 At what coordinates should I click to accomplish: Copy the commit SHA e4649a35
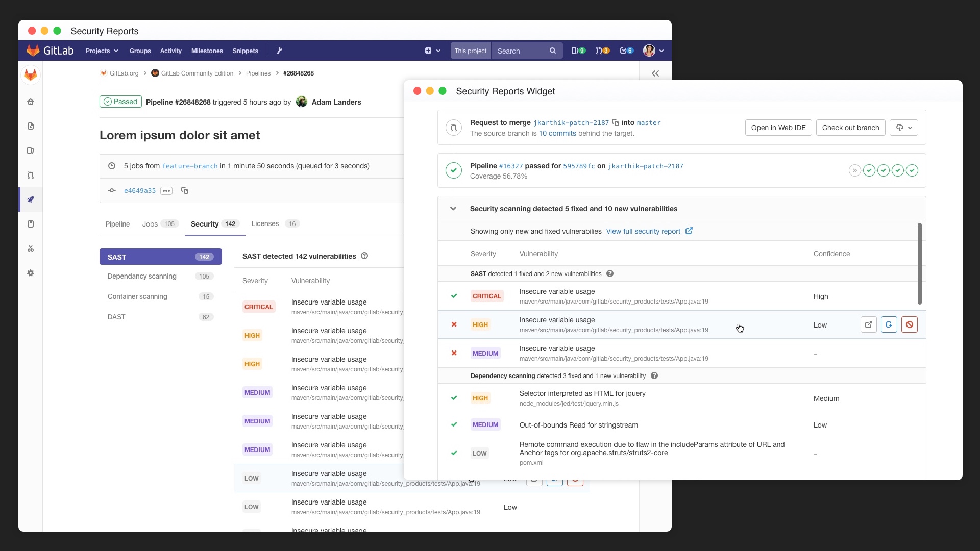[185, 190]
